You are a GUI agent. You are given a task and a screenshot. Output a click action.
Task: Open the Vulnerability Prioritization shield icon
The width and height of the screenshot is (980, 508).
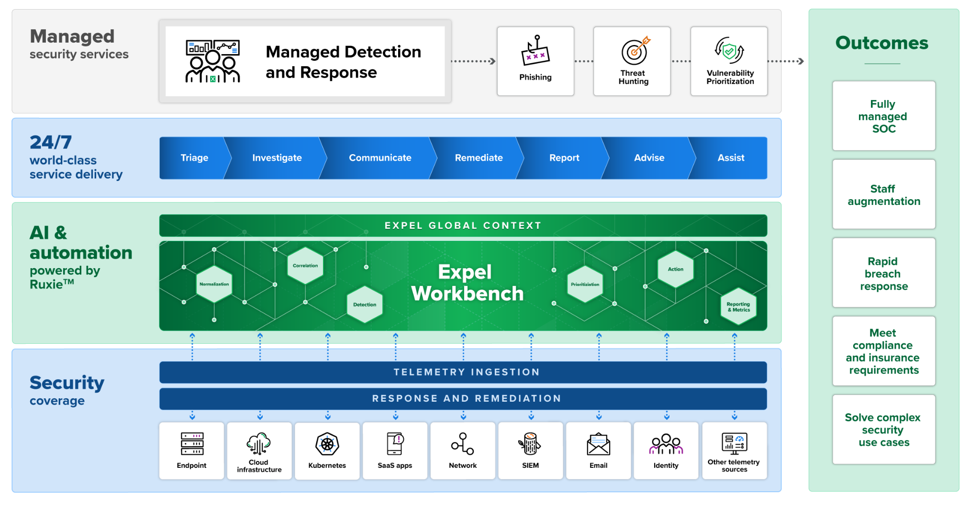pos(729,50)
